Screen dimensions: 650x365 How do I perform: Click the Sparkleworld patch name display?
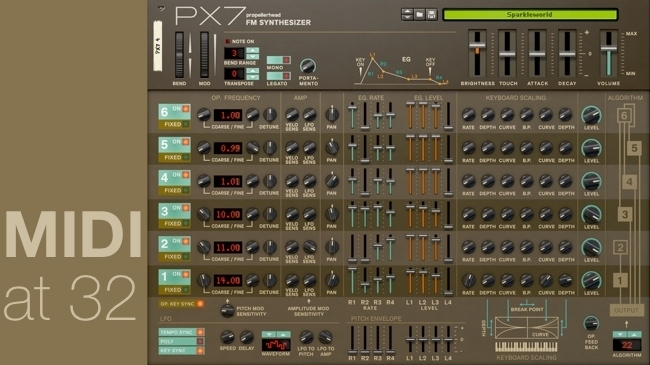(530, 15)
